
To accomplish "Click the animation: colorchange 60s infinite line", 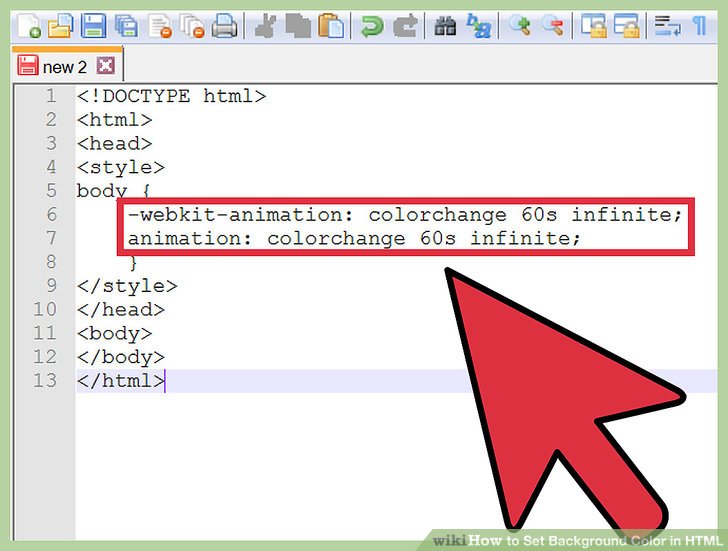I will [x=354, y=238].
